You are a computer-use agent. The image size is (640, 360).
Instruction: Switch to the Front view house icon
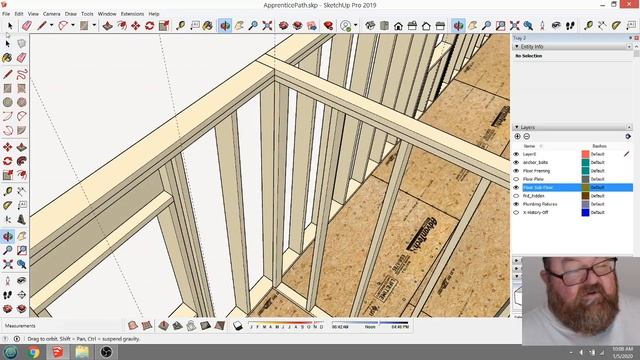(398, 26)
